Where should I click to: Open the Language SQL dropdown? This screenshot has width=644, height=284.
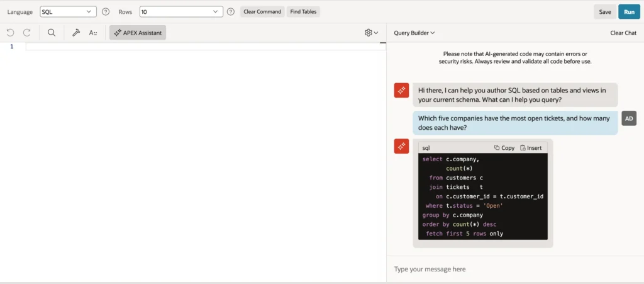[68, 11]
